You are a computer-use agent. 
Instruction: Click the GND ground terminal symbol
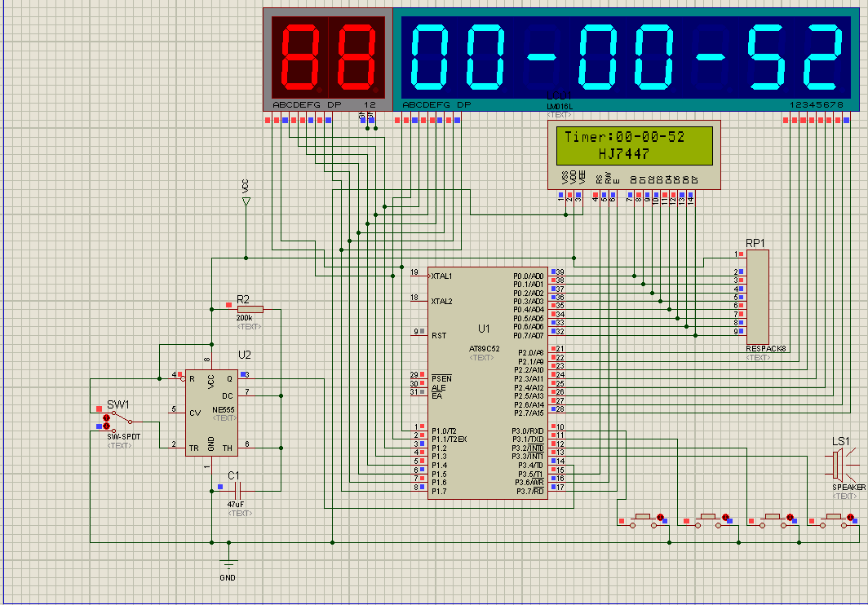(228, 563)
